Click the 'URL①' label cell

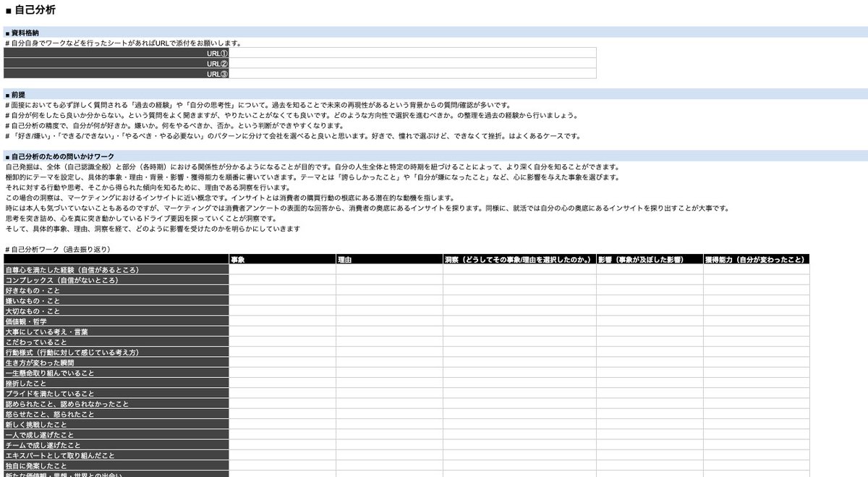tap(116, 53)
